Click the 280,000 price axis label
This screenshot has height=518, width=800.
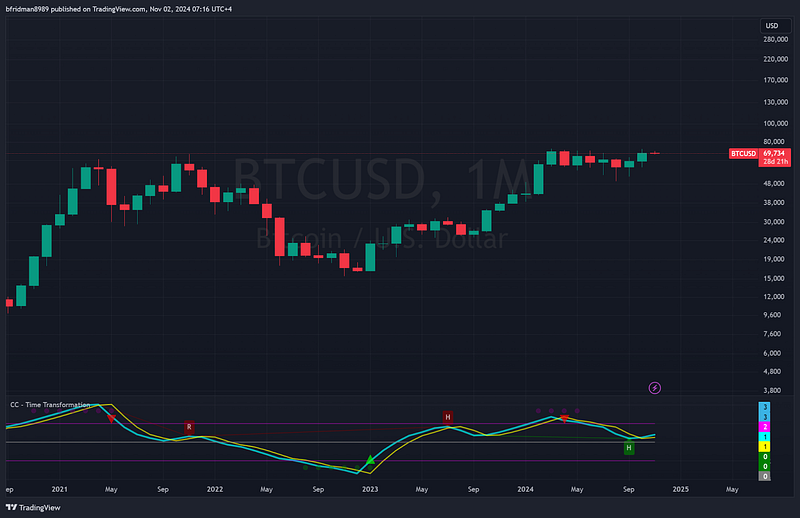[776, 39]
